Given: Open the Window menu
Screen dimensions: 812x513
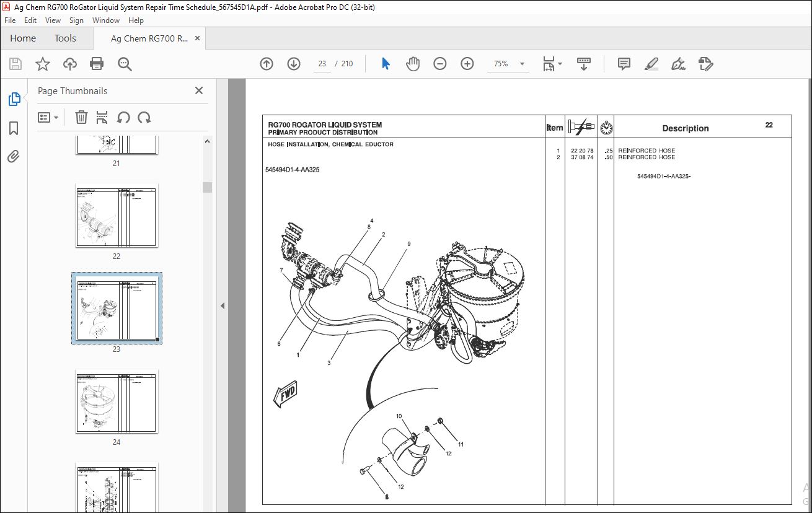Looking at the screenshot, I should (106, 20).
